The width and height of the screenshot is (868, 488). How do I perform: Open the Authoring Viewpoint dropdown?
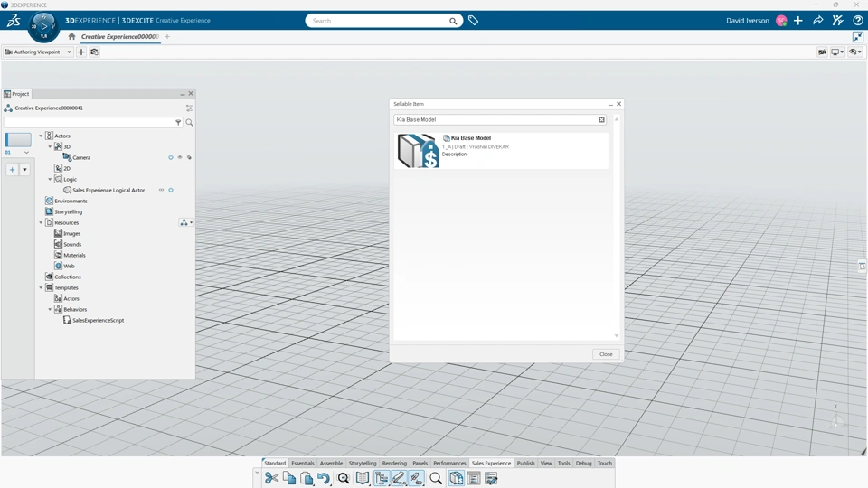[38, 52]
